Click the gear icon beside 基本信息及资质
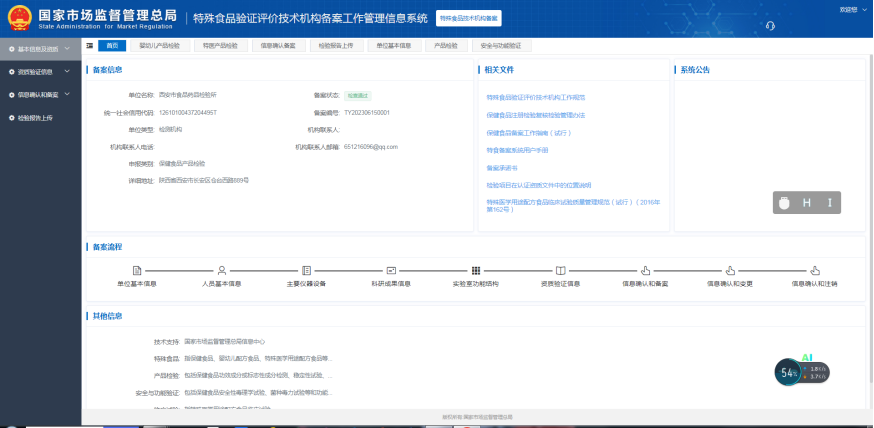Screen dimensions: 874x428 [12, 49]
